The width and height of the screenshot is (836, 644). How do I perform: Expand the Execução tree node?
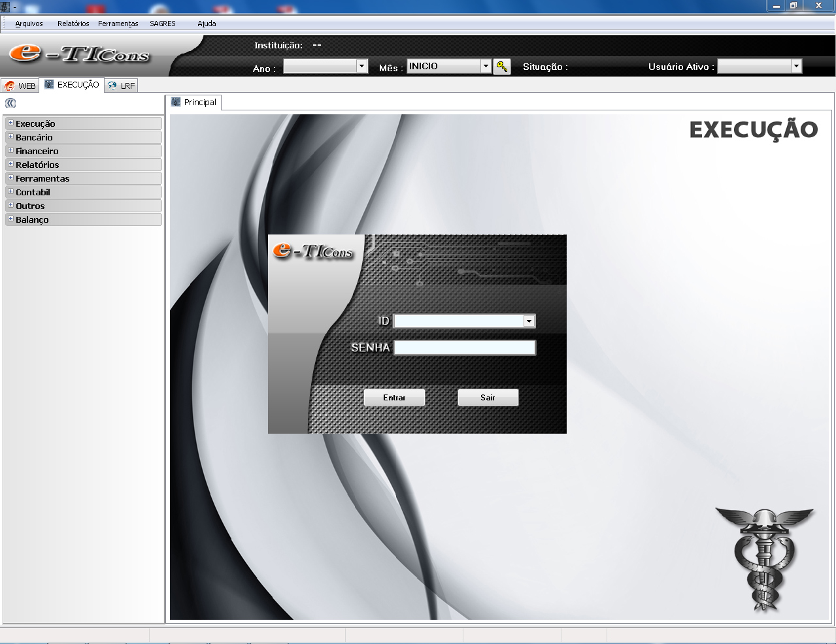pyautogui.click(x=10, y=123)
